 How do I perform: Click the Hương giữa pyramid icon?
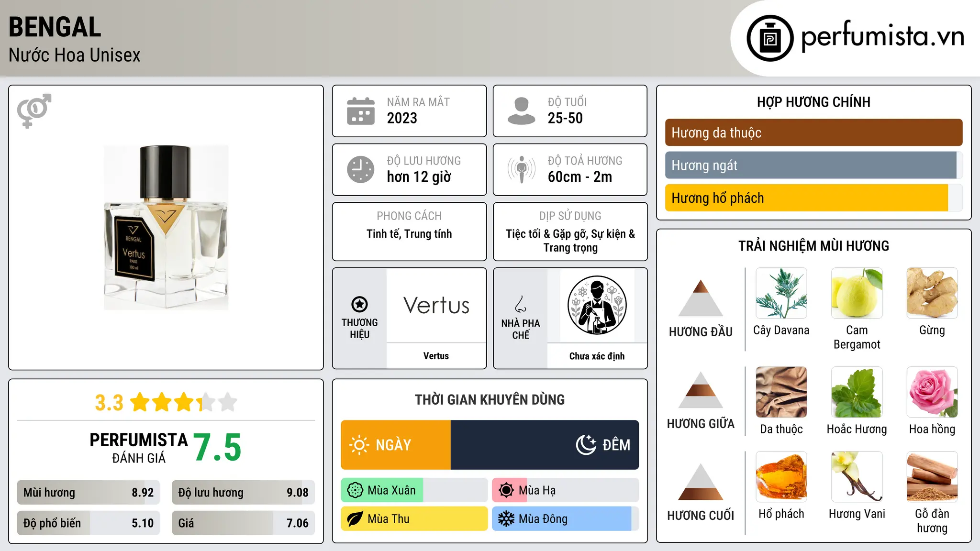click(x=701, y=390)
